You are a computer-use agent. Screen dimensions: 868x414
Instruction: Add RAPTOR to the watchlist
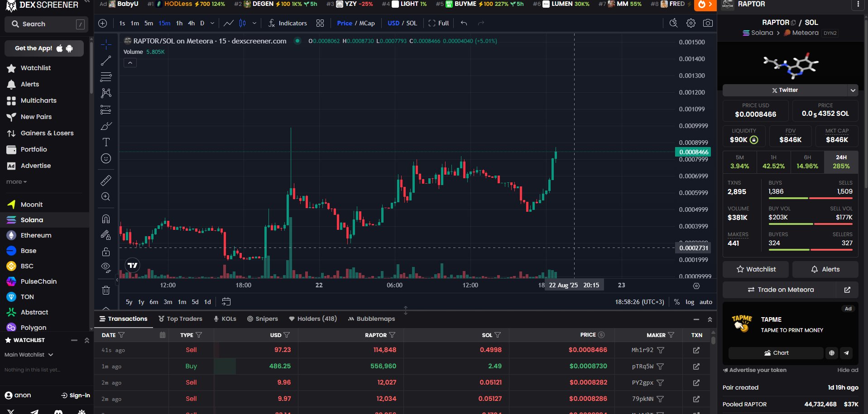coord(756,270)
